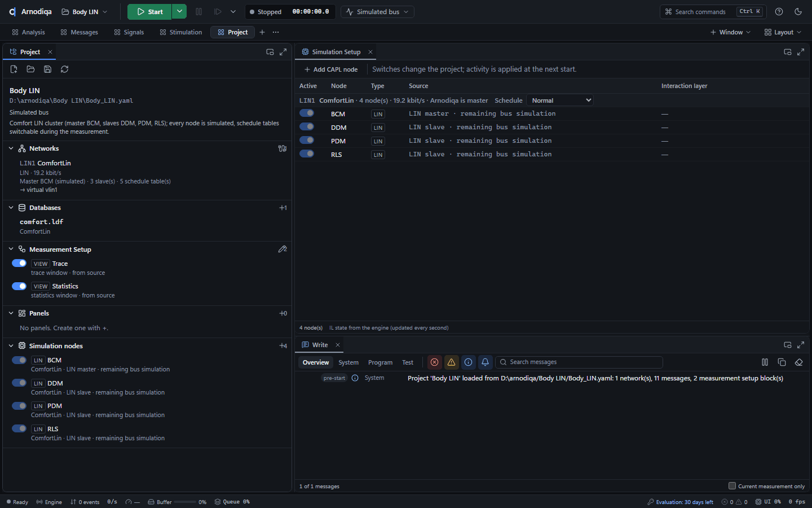The height and width of the screenshot is (508, 812).
Task: Add a new workspace tab with plus
Action: 262,32
